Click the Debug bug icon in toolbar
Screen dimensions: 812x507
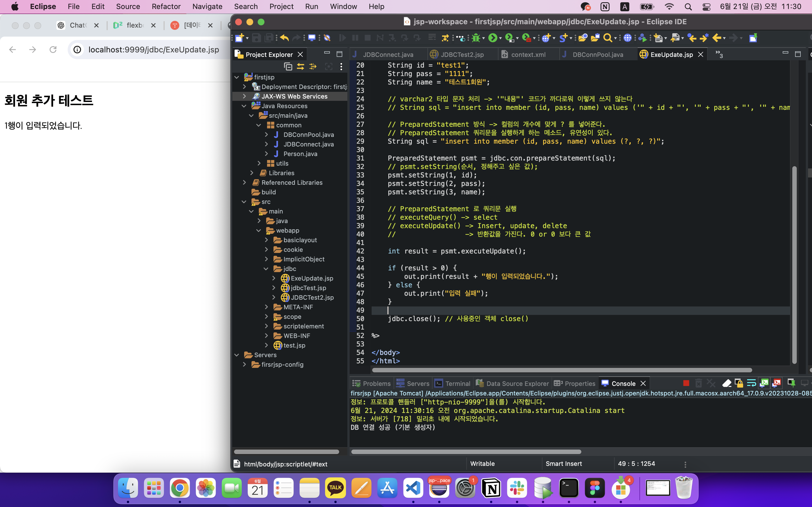tap(475, 38)
